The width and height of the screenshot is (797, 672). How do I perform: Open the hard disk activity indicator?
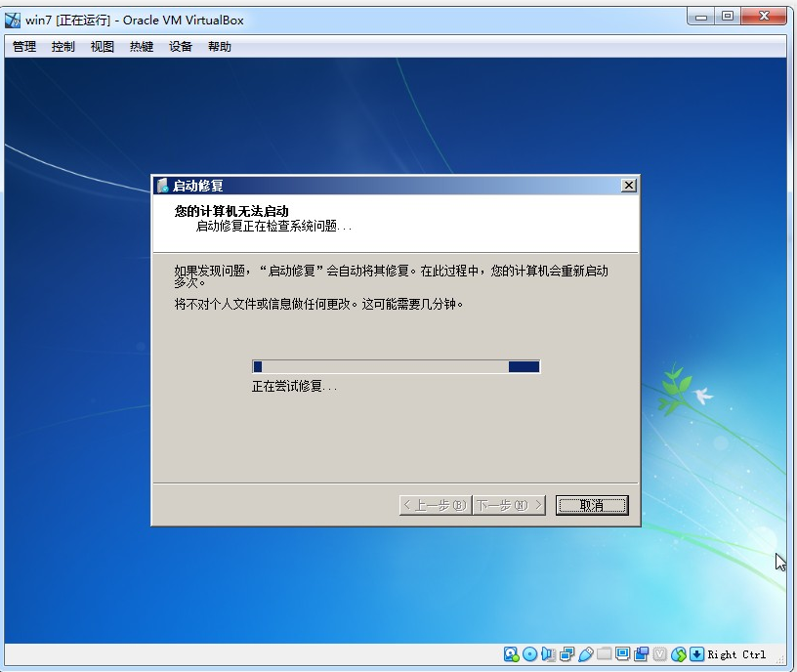coord(511,654)
